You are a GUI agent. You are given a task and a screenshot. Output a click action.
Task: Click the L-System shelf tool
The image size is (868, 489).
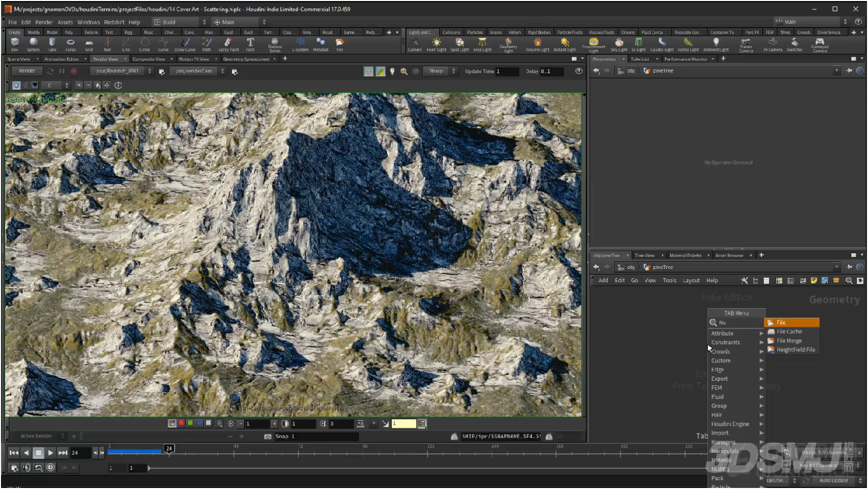pyautogui.click(x=300, y=45)
